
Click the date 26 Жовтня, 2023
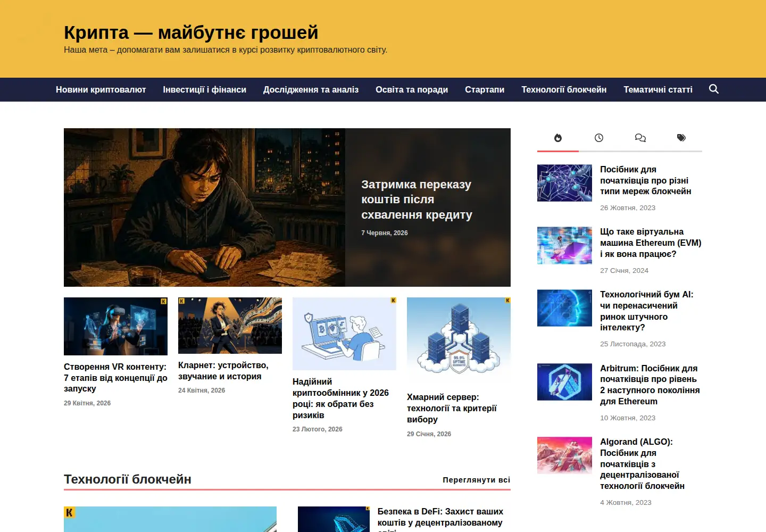(x=628, y=208)
